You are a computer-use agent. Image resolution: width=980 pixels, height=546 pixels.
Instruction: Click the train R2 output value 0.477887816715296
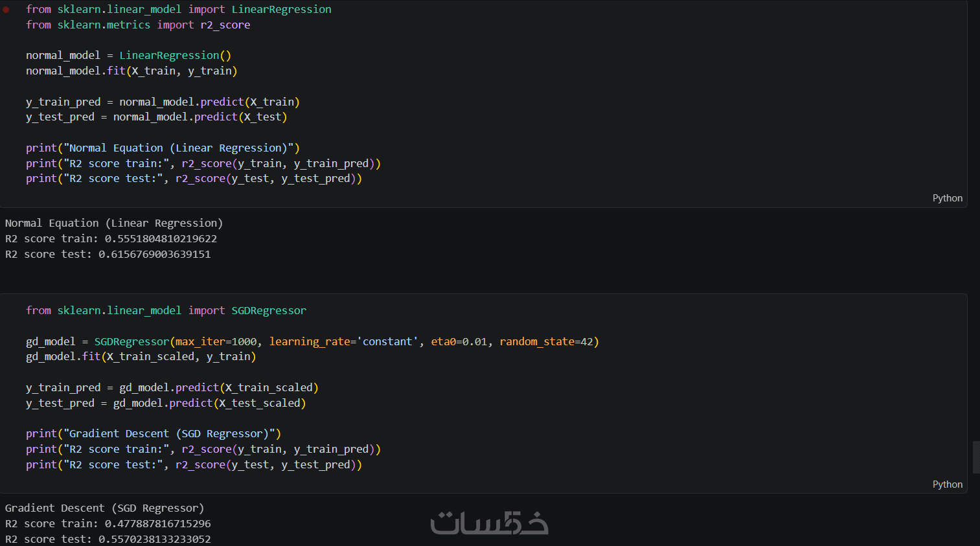[x=157, y=524]
